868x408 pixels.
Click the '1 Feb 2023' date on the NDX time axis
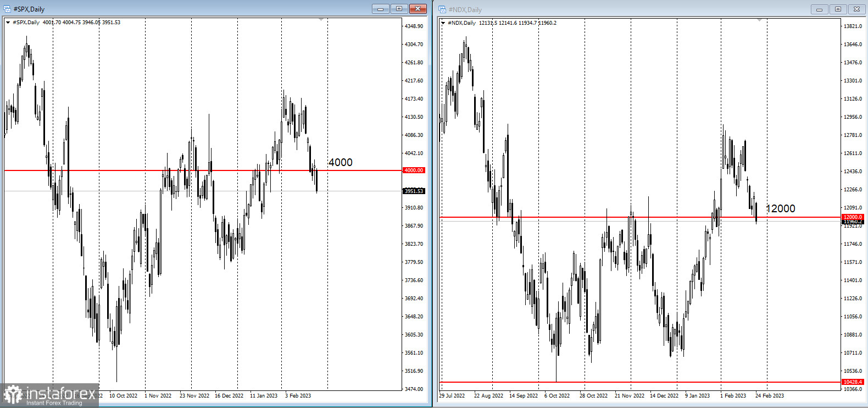point(733,396)
